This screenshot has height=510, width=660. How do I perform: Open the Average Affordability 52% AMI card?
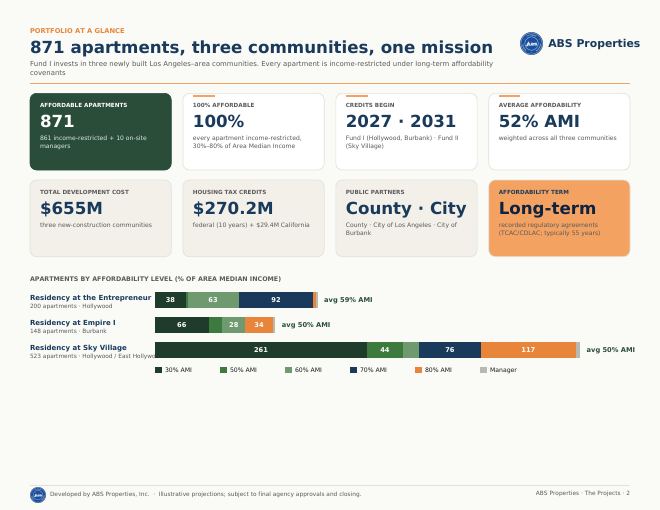pos(559,132)
